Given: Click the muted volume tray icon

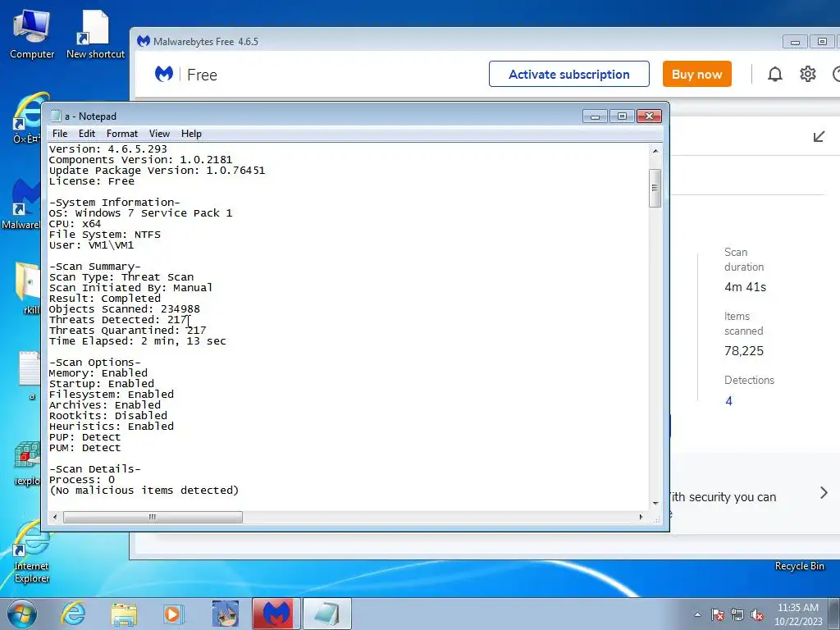Looking at the screenshot, I should pos(757,614).
